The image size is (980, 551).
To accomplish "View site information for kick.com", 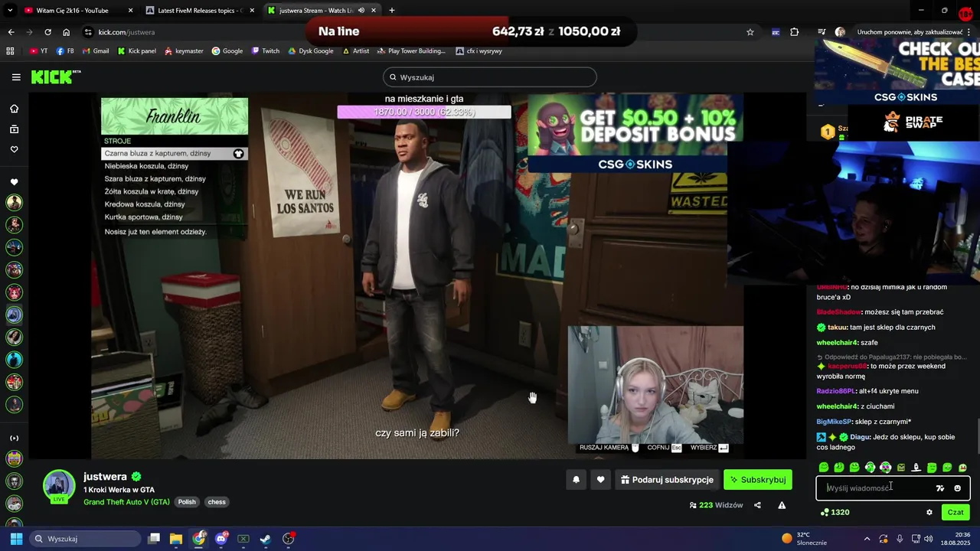I will [x=88, y=32].
